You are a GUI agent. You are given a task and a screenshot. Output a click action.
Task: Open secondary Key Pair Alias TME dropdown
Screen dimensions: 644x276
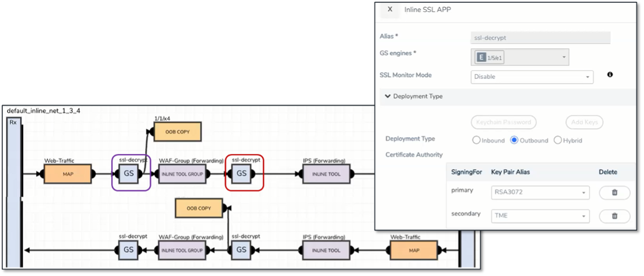[x=540, y=216]
